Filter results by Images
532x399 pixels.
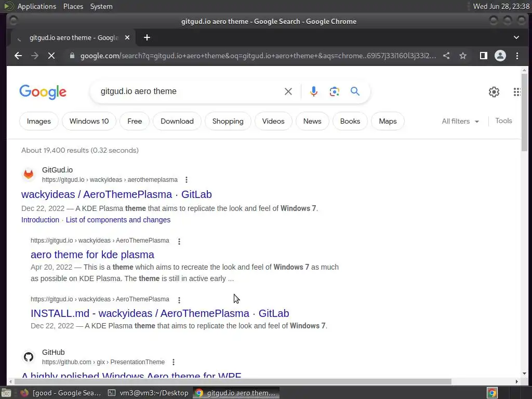[x=38, y=121]
